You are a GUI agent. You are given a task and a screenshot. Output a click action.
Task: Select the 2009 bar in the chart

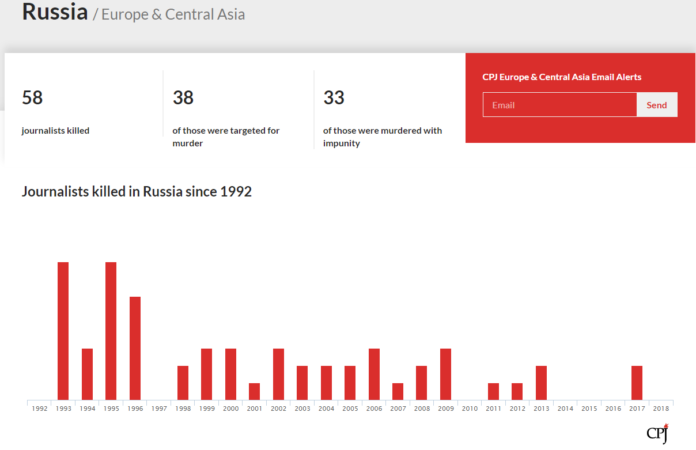click(x=446, y=374)
